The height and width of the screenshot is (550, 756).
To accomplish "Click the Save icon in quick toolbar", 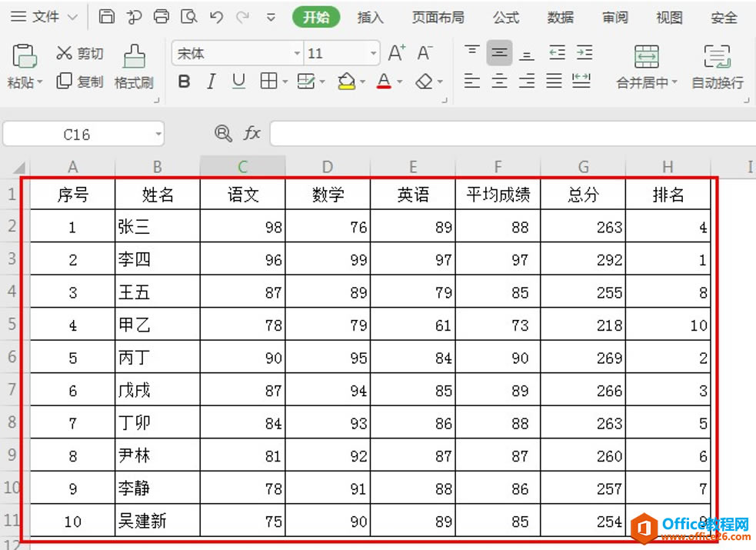I will coord(107,17).
